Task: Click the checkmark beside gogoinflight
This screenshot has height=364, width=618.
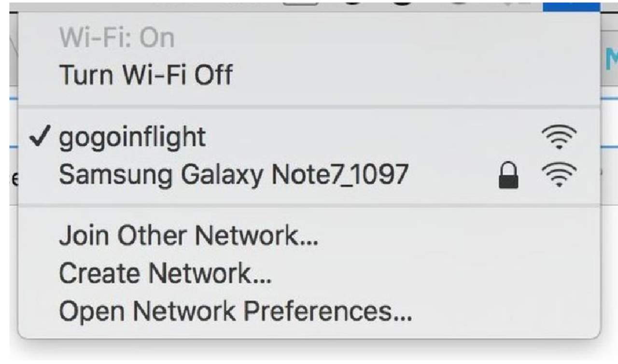Action: point(40,138)
